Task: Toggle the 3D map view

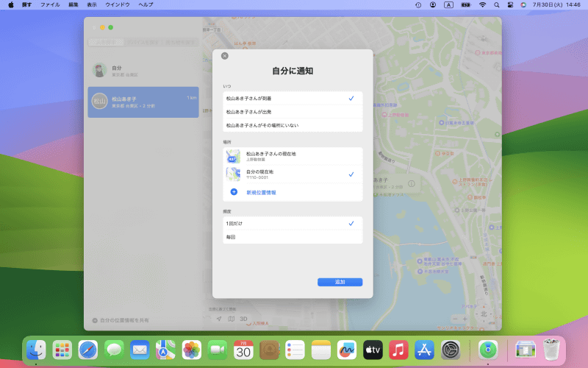Action: pyautogui.click(x=244, y=319)
